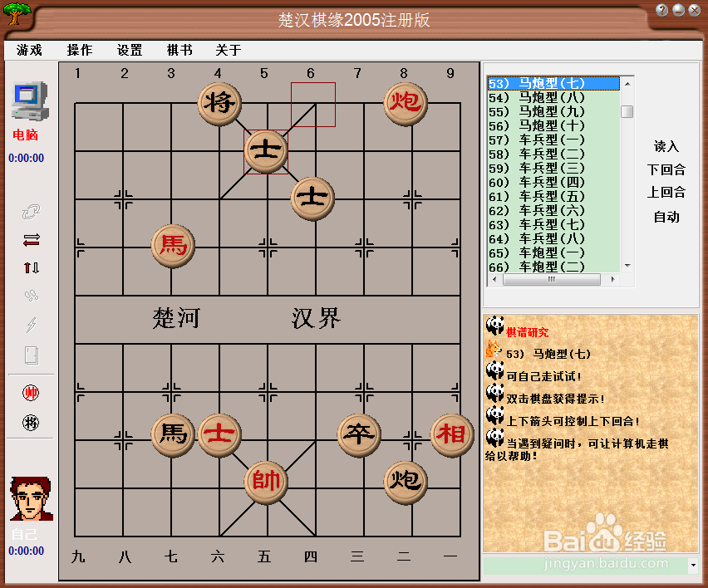Click the list scroll up arrow
This screenshot has height=588, width=708.
(x=627, y=84)
